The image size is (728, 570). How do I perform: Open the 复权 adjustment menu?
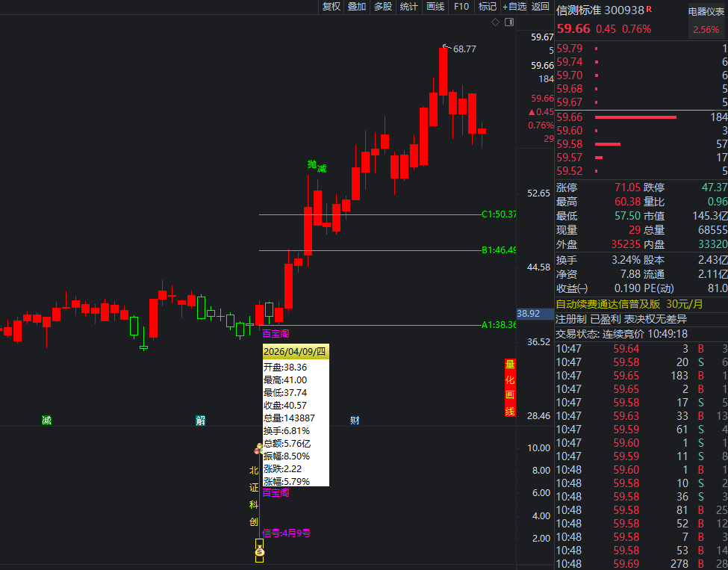coord(331,7)
